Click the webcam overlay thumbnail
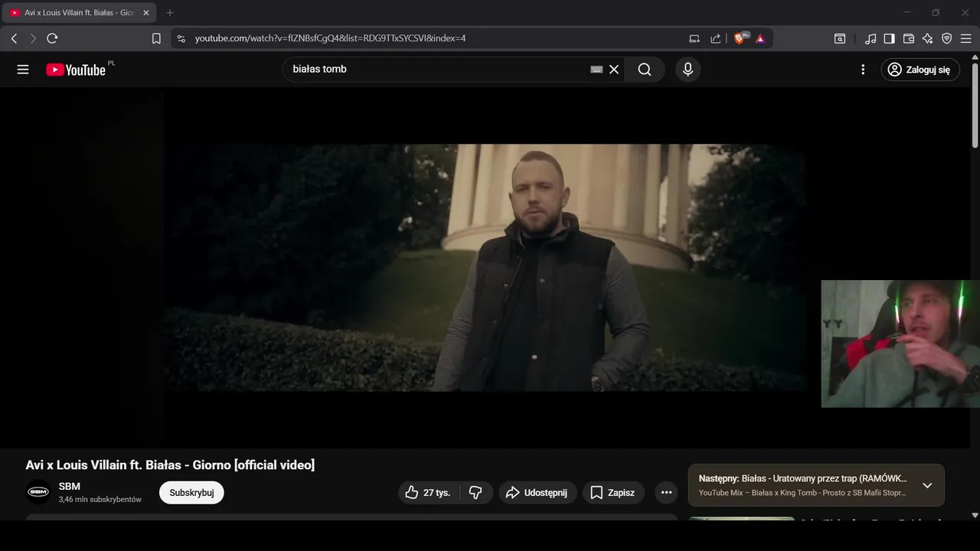The height and width of the screenshot is (551, 980). 900,344
